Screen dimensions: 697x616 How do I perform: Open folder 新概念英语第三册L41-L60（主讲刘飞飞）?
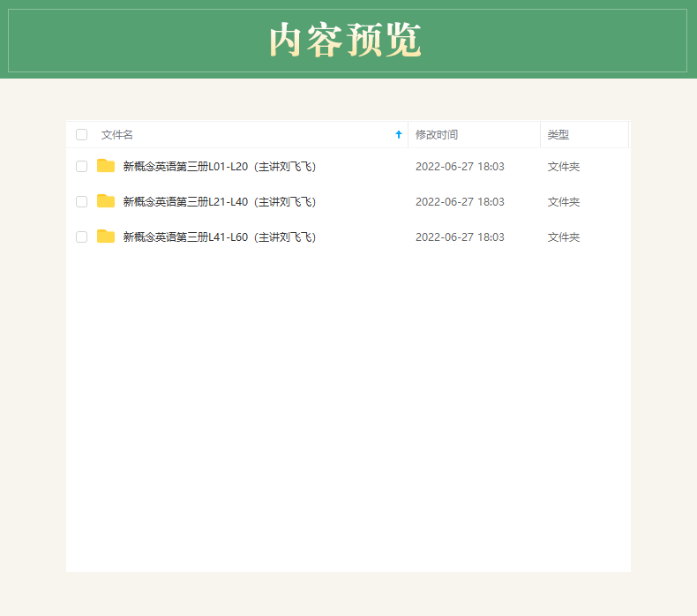[x=220, y=237]
